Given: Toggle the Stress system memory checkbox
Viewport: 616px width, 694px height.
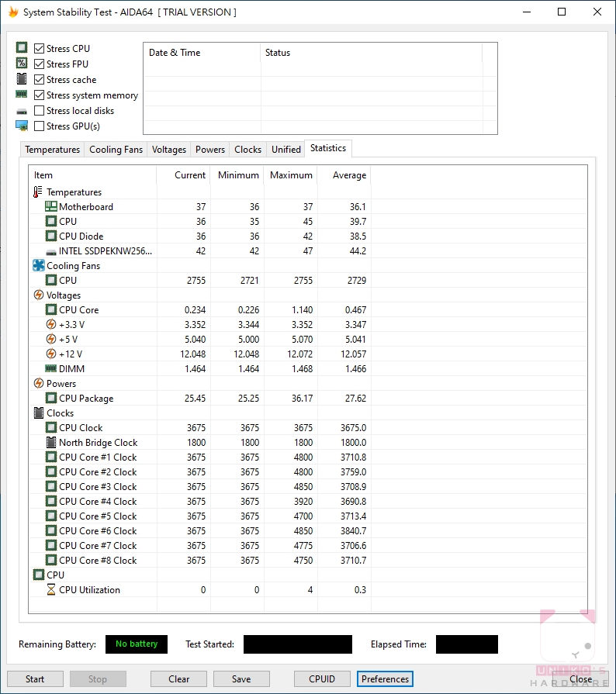Looking at the screenshot, I should coord(39,95).
